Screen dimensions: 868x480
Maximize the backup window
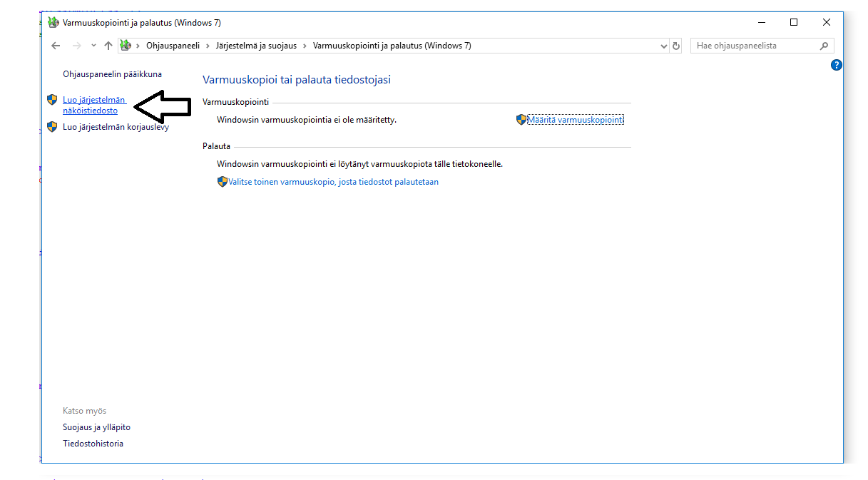point(794,23)
